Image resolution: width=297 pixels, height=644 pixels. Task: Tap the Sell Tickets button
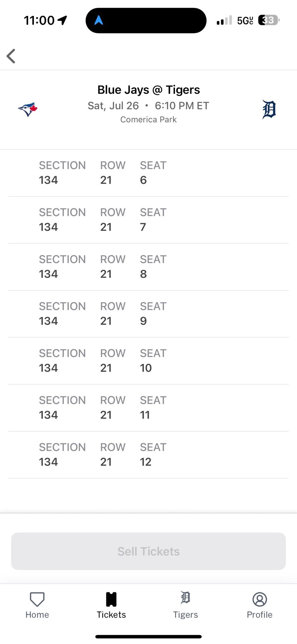[148, 550]
